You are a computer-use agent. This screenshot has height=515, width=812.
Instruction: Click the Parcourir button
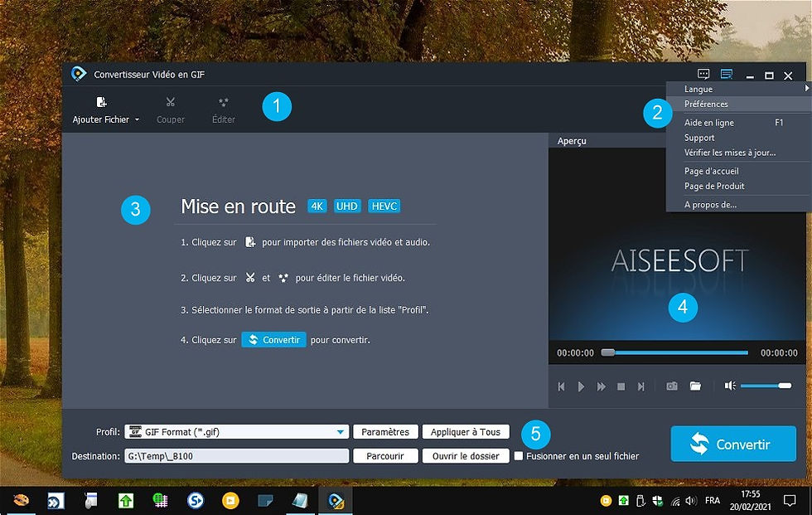tap(385, 456)
